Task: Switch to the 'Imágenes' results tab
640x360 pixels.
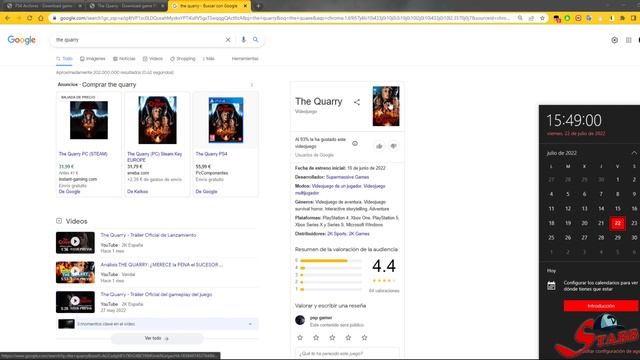Action: (93, 59)
